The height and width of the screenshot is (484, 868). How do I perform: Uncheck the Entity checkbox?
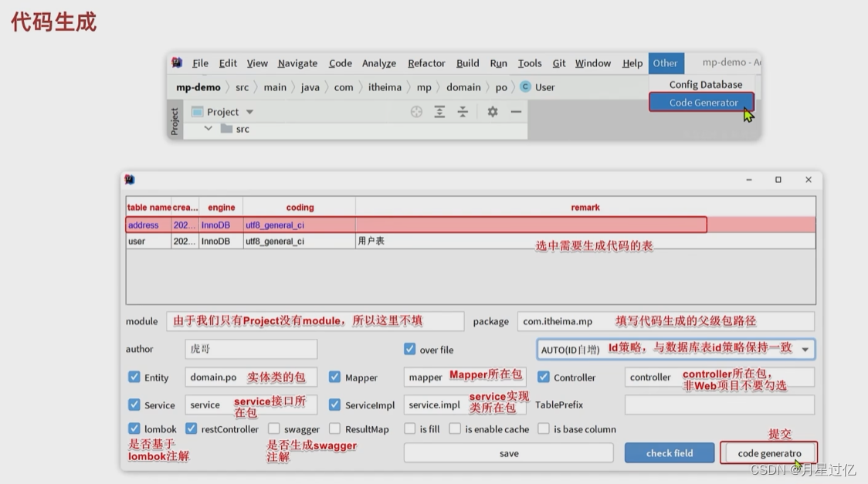point(134,377)
